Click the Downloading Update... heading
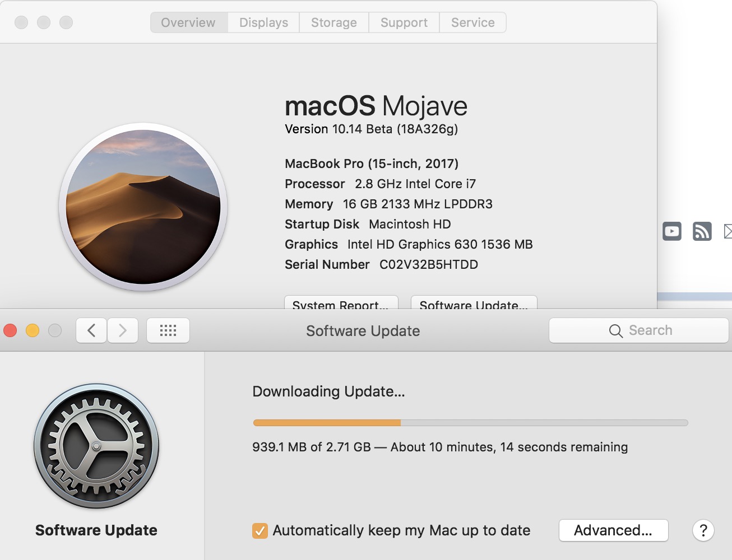 pyautogui.click(x=328, y=391)
